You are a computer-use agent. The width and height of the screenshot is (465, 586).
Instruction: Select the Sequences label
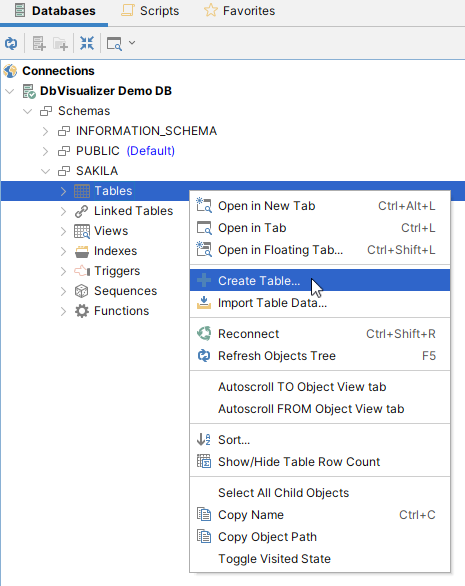pyautogui.click(x=125, y=291)
